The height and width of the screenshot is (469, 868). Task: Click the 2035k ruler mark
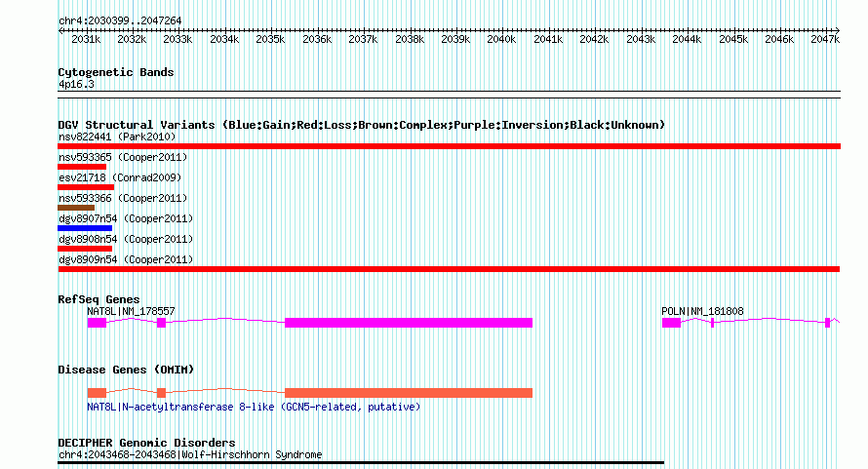[x=270, y=39]
